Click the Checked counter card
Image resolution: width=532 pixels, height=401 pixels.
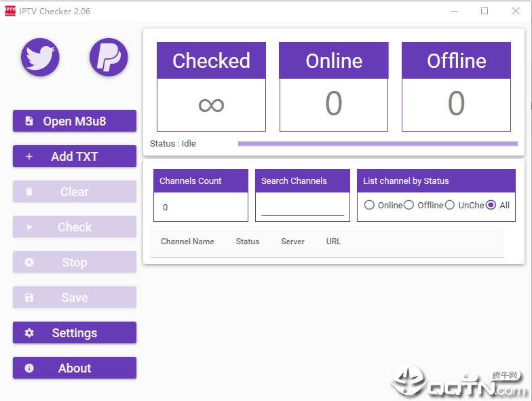(x=211, y=87)
